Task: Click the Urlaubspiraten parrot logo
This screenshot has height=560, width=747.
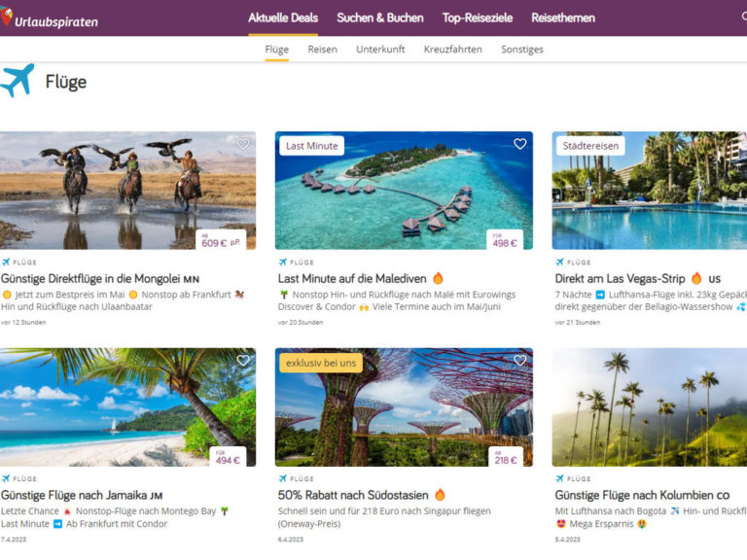Action: tap(6, 17)
